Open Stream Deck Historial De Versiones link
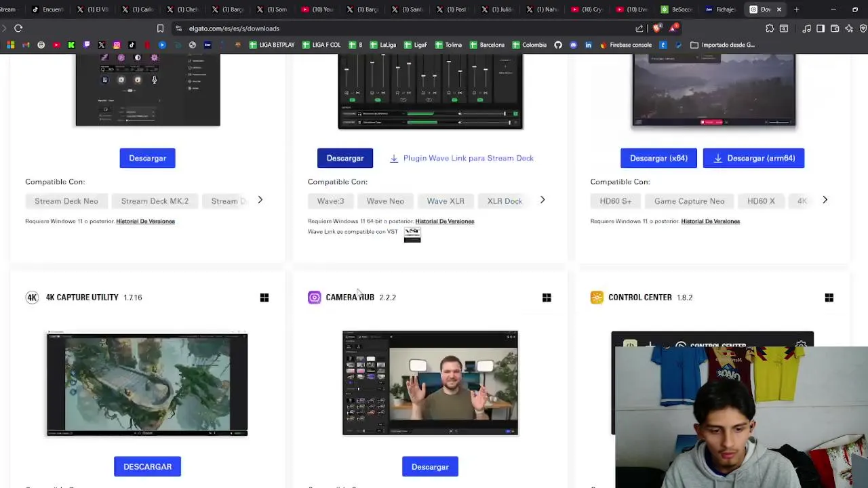This screenshot has height=488, width=868. click(145, 221)
